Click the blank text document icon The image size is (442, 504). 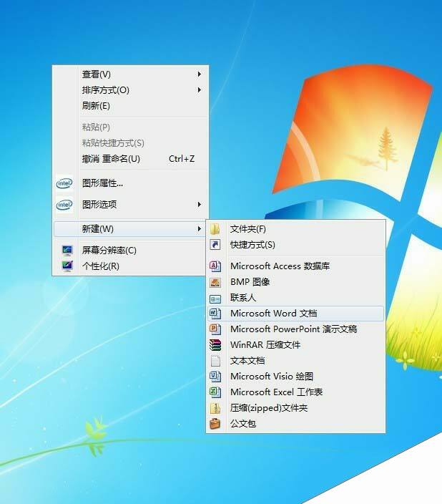click(215, 361)
